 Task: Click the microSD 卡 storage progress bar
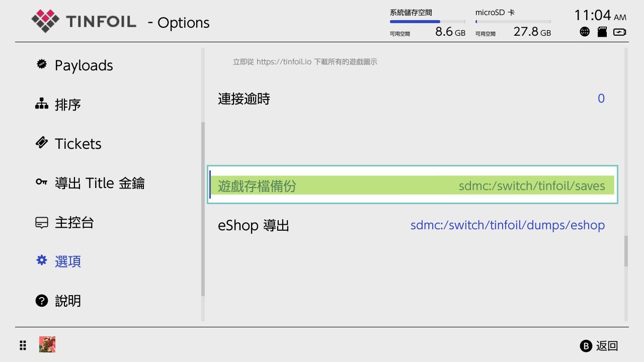(513, 21)
